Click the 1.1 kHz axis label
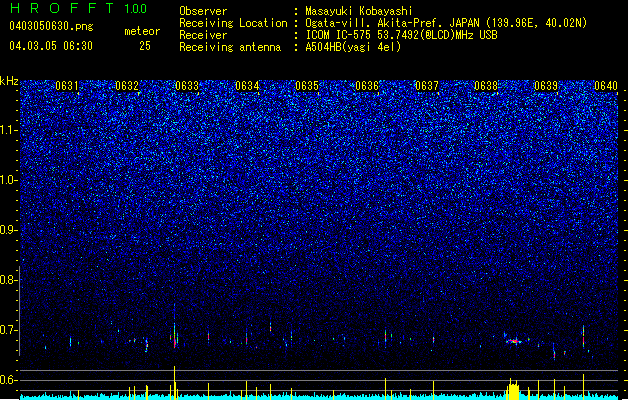The image size is (629, 400). click(9, 130)
